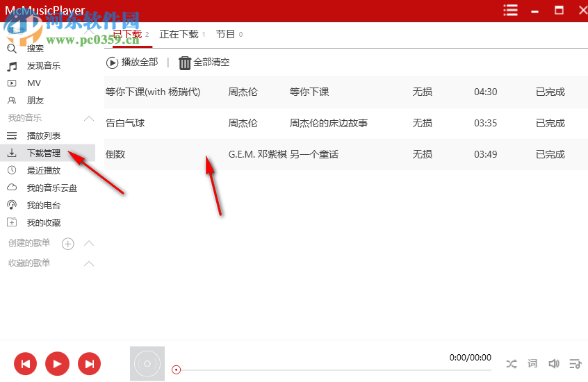Click the playback progress slider handle

pos(177,370)
